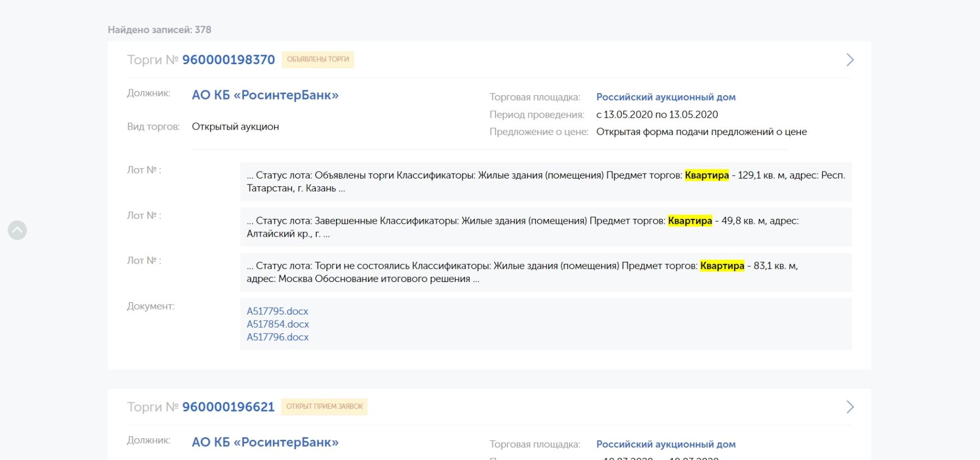This screenshot has height=460, width=980.
Task: Select lot with apartment 49,8 кв. м Алтайский
Action: click(546, 227)
